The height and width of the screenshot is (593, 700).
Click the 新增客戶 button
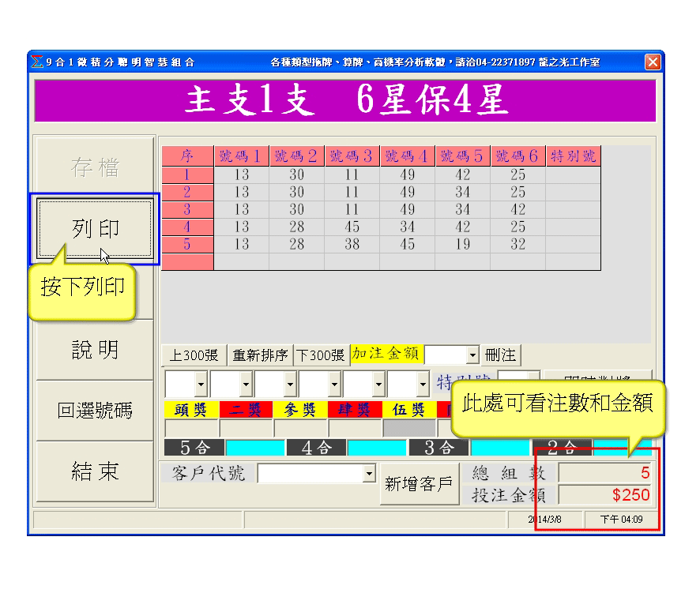coord(418,484)
